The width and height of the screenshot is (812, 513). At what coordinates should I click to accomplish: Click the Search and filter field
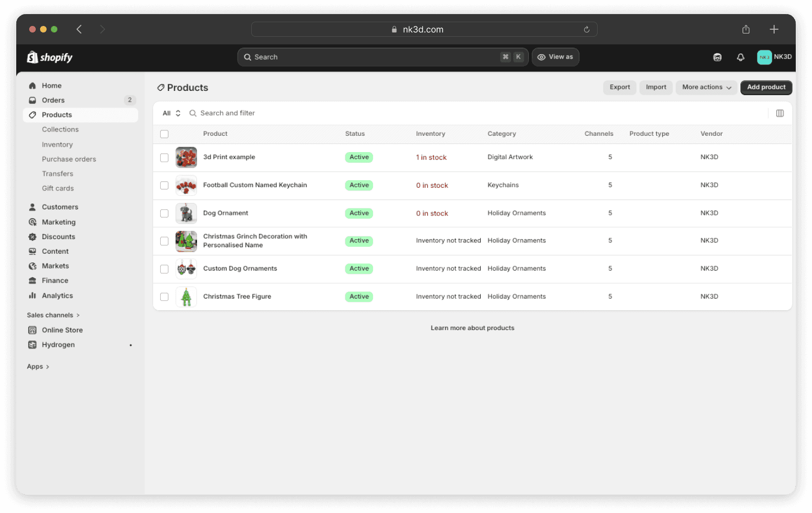(x=476, y=113)
